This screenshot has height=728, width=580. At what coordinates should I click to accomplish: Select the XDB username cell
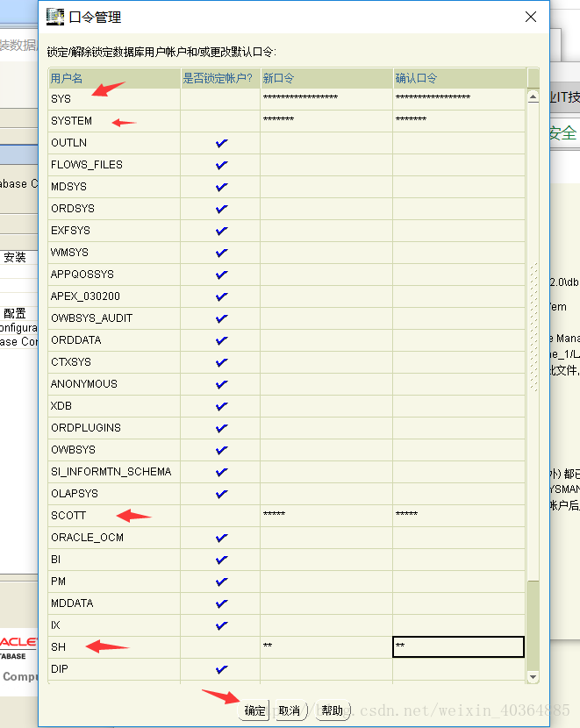[x=114, y=406]
